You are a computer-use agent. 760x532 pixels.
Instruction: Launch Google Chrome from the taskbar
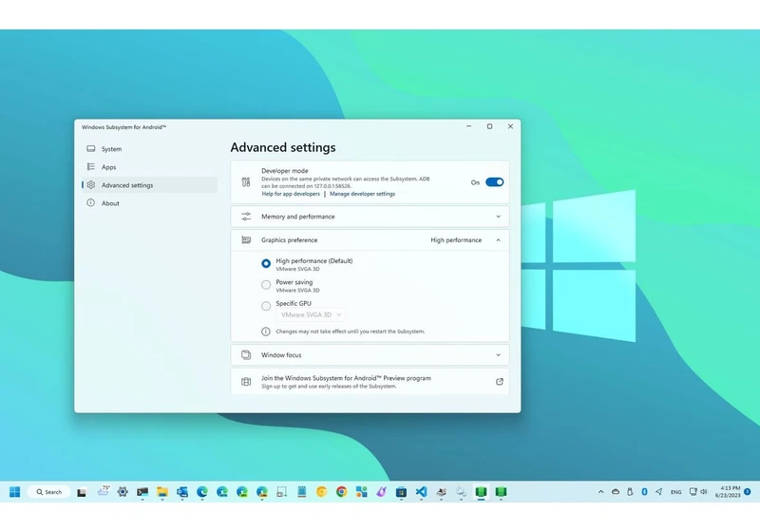point(341,492)
